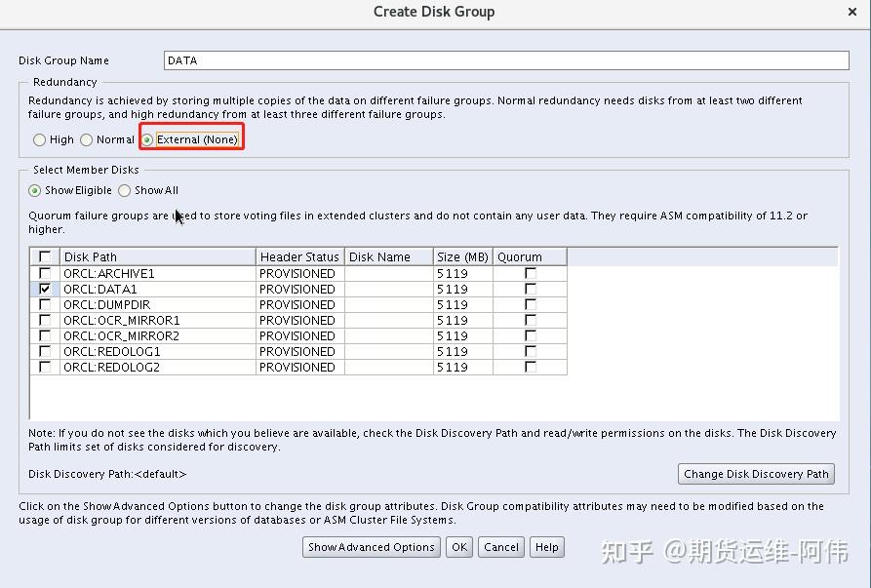The width and height of the screenshot is (871, 588).
Task: Select the Show Eligible option
Action: pyautogui.click(x=35, y=190)
